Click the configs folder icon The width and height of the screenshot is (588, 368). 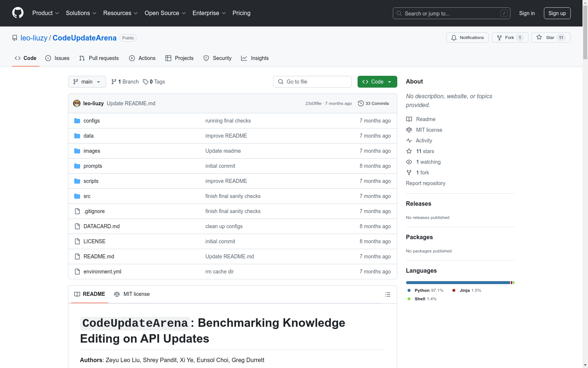77,121
